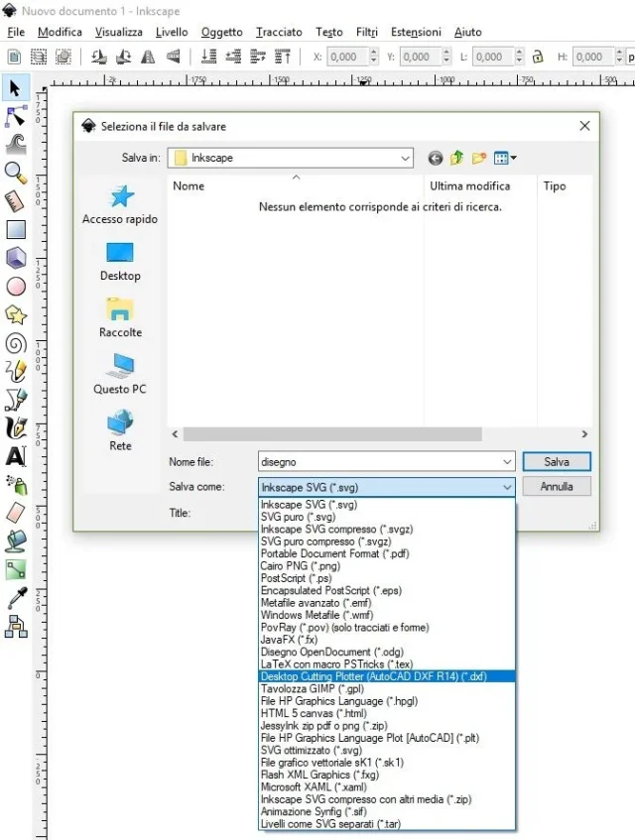Expand the Salva in folder dropdown
This screenshot has height=840, width=635.
(405, 158)
